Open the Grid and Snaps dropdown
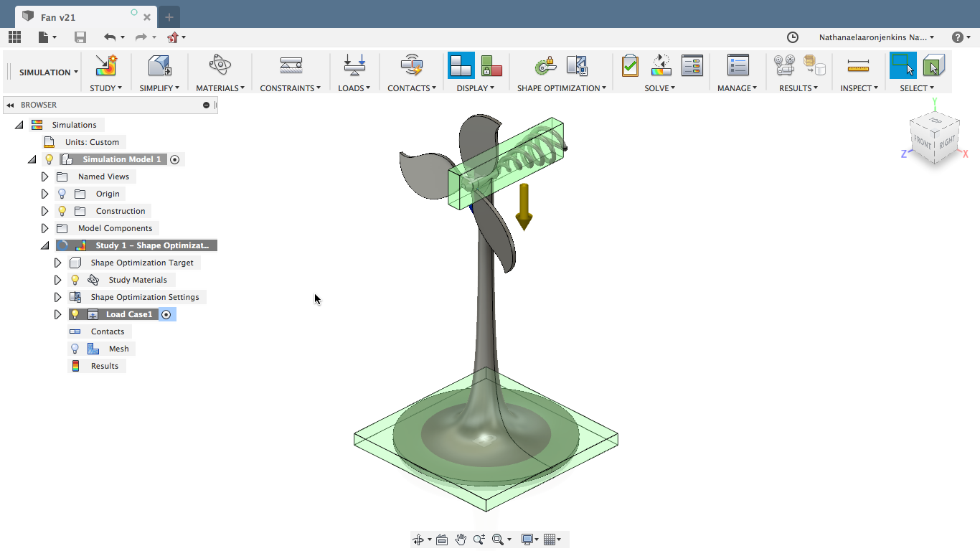Viewport: 980px width, 551px height. [552, 540]
